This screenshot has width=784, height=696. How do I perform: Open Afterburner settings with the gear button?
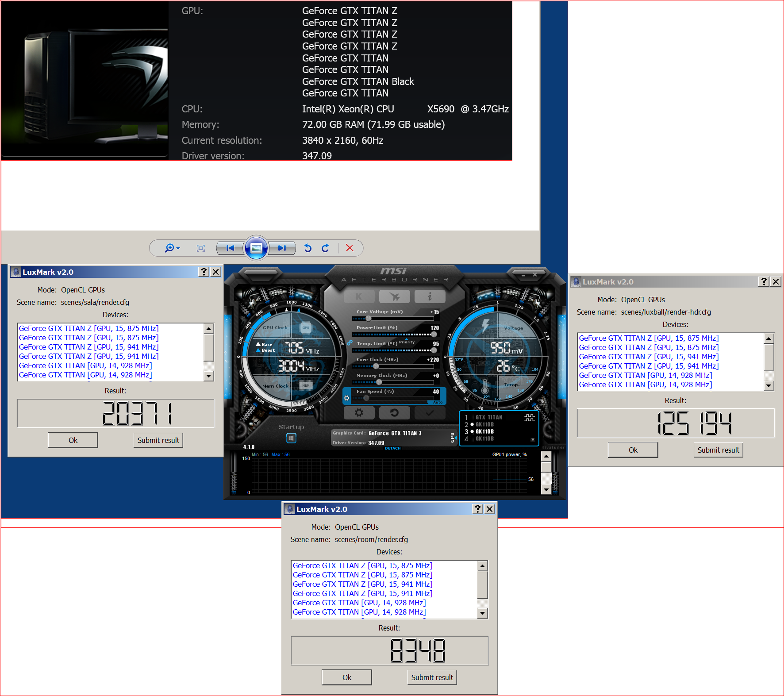pos(359,413)
